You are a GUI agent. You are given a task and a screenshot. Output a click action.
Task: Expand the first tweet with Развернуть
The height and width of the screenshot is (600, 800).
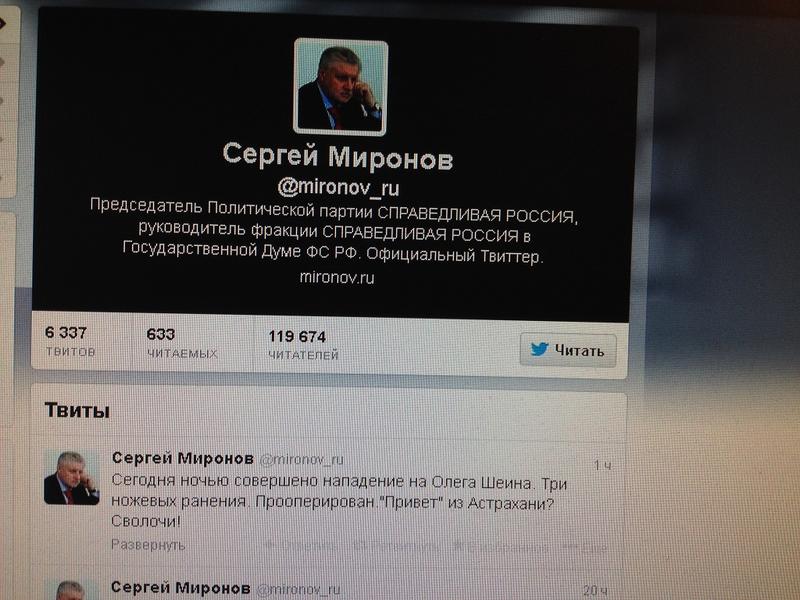pos(148,545)
